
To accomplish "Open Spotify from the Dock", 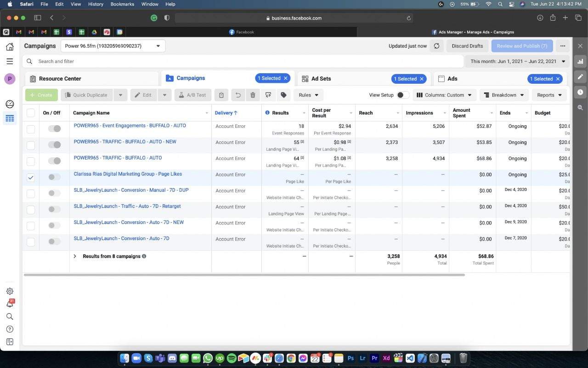I will click(x=232, y=358).
